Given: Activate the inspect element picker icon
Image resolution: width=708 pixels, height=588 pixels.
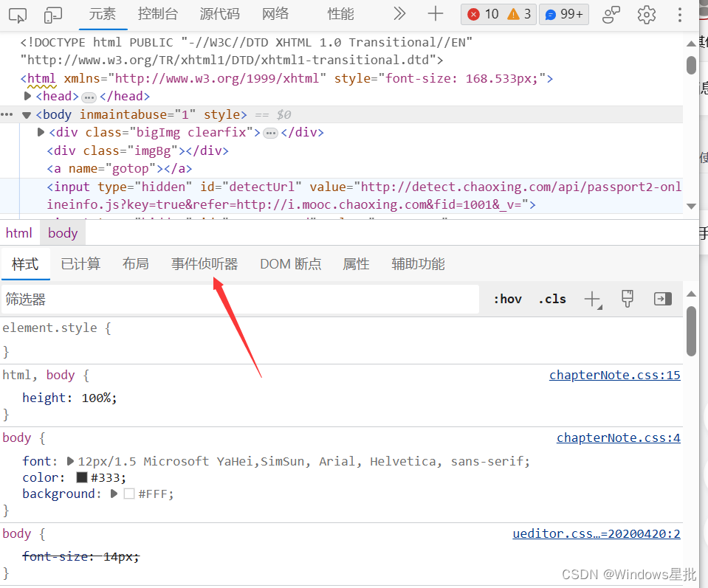Looking at the screenshot, I should click(x=18, y=15).
